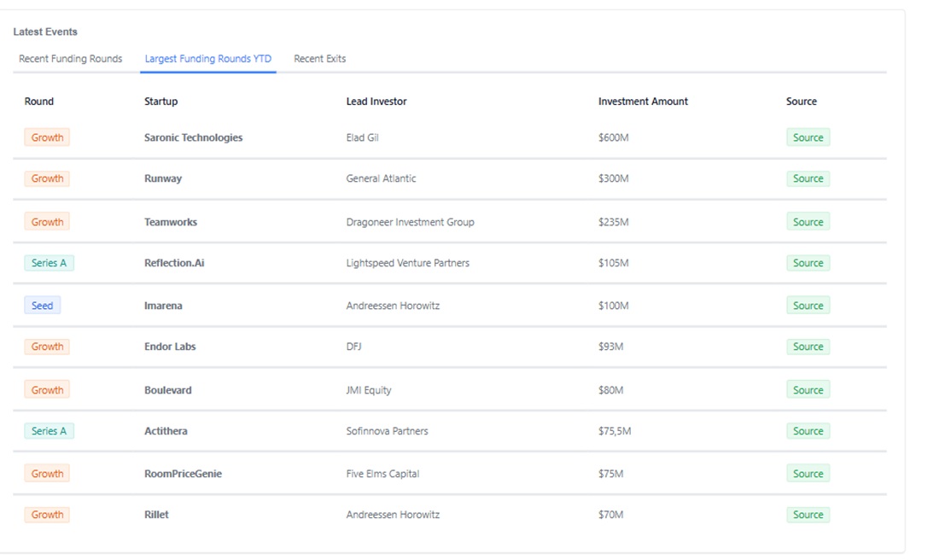The image size is (939, 560).
Task: Select lead investor DFJ
Action: click(354, 347)
